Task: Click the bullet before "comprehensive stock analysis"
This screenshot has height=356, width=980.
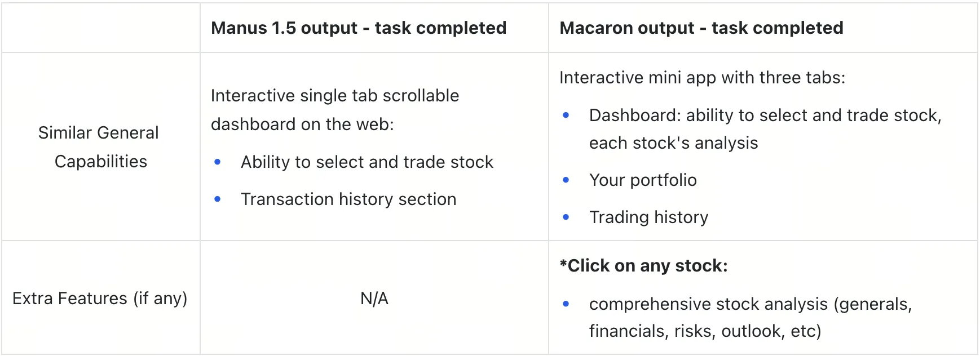Action: [x=566, y=304]
